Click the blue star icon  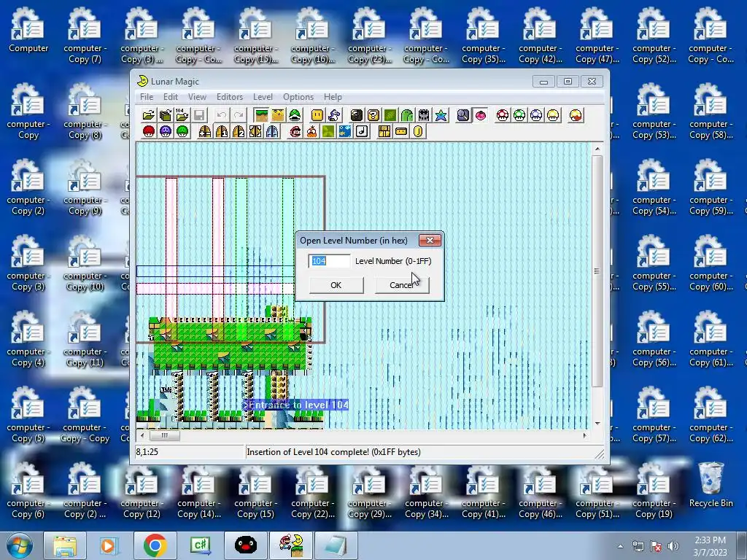pos(441,115)
